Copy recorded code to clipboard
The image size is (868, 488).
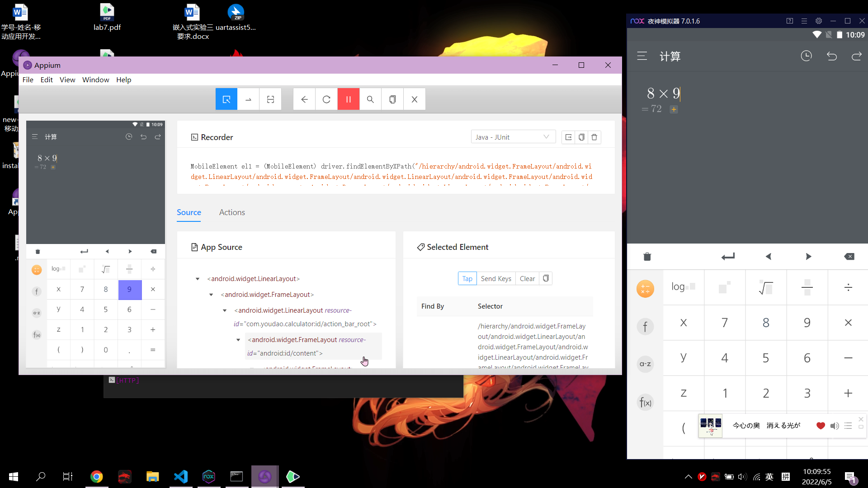(581, 137)
